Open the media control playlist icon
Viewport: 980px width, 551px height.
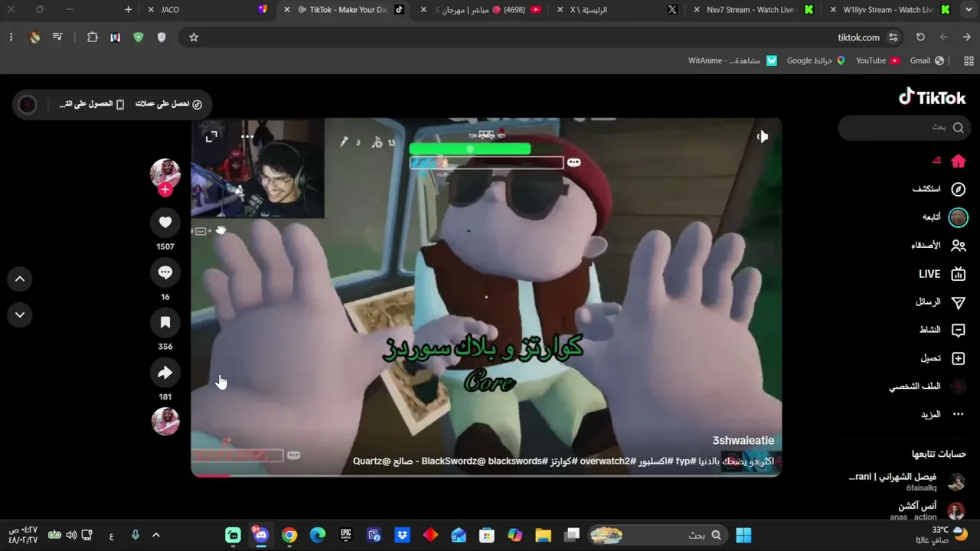(x=57, y=37)
